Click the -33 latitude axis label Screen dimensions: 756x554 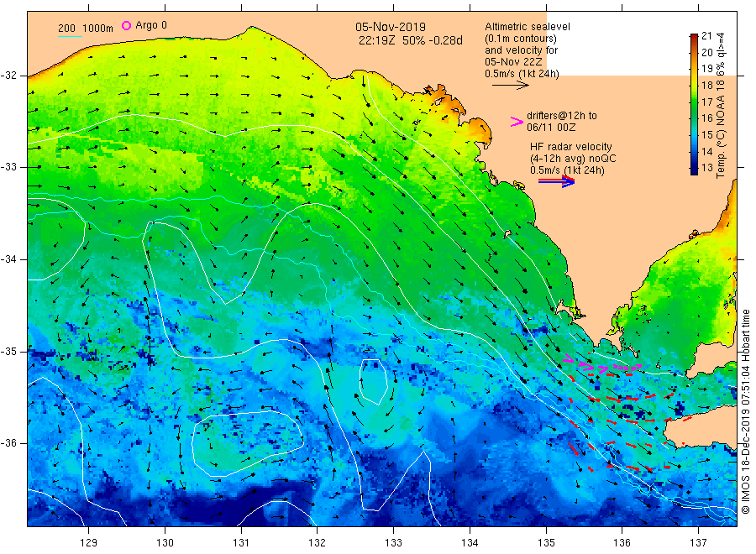point(8,167)
